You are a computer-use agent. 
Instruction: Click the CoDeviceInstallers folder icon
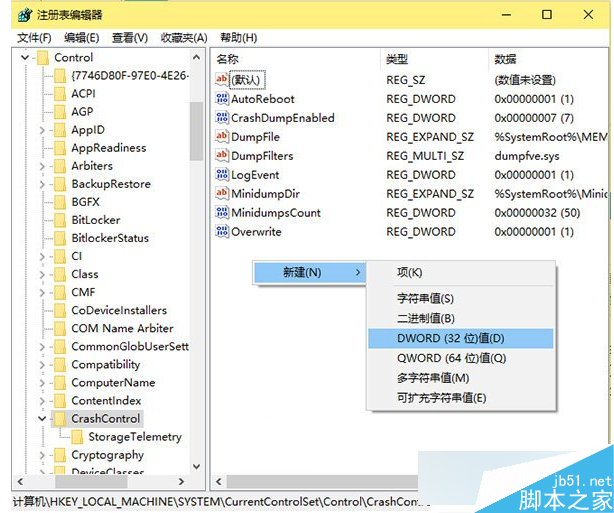[x=60, y=311]
